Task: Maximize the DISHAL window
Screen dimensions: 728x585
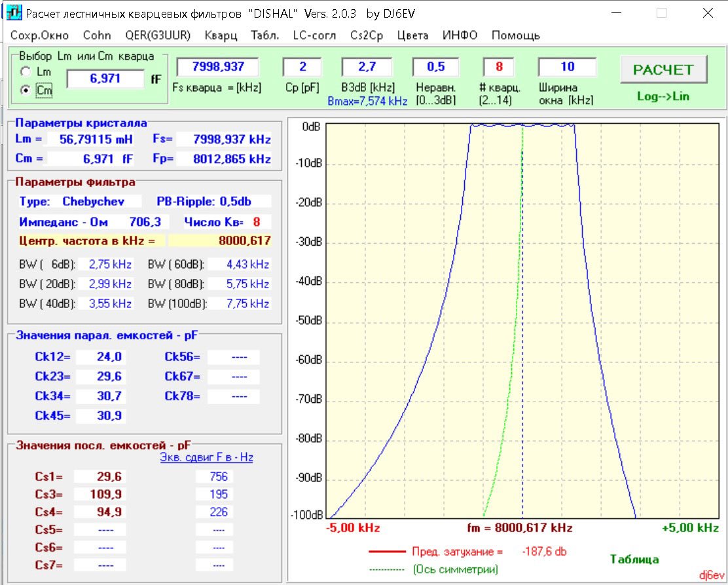Action: (x=661, y=13)
